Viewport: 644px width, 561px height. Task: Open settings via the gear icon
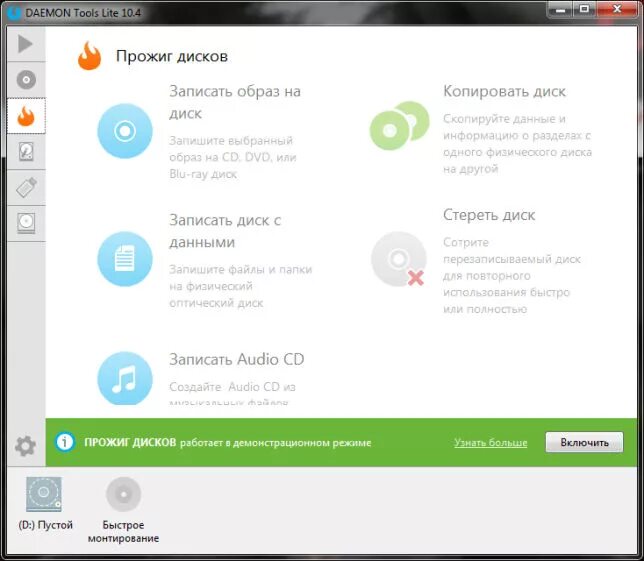pos(25,446)
